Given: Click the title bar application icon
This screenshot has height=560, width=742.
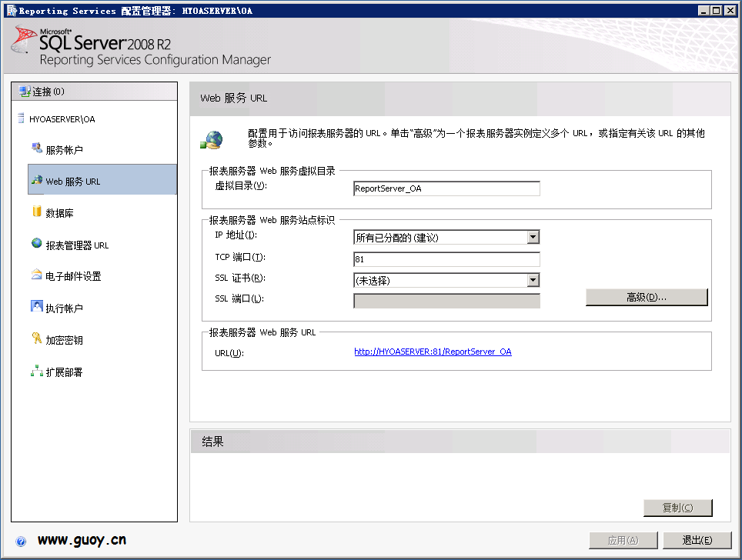Looking at the screenshot, I should coord(12,11).
